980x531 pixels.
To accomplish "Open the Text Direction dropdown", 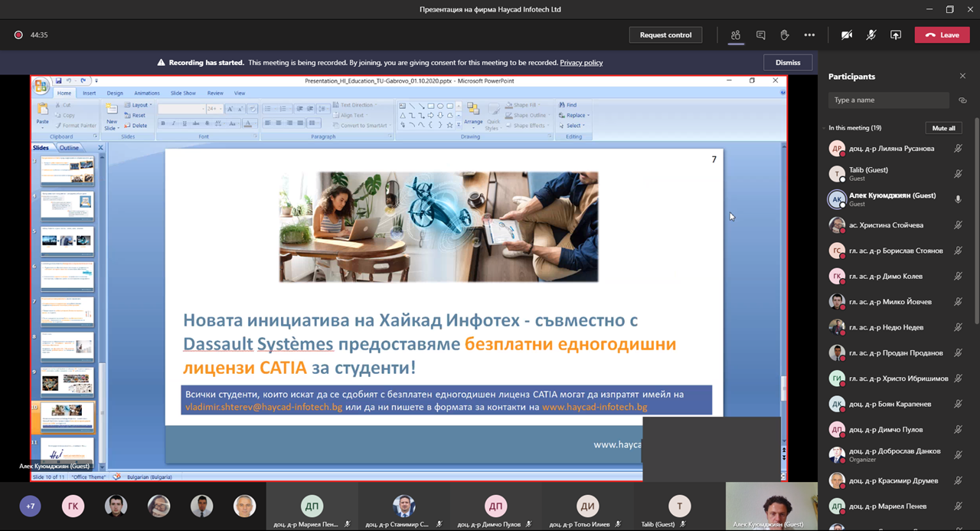I will pos(354,105).
